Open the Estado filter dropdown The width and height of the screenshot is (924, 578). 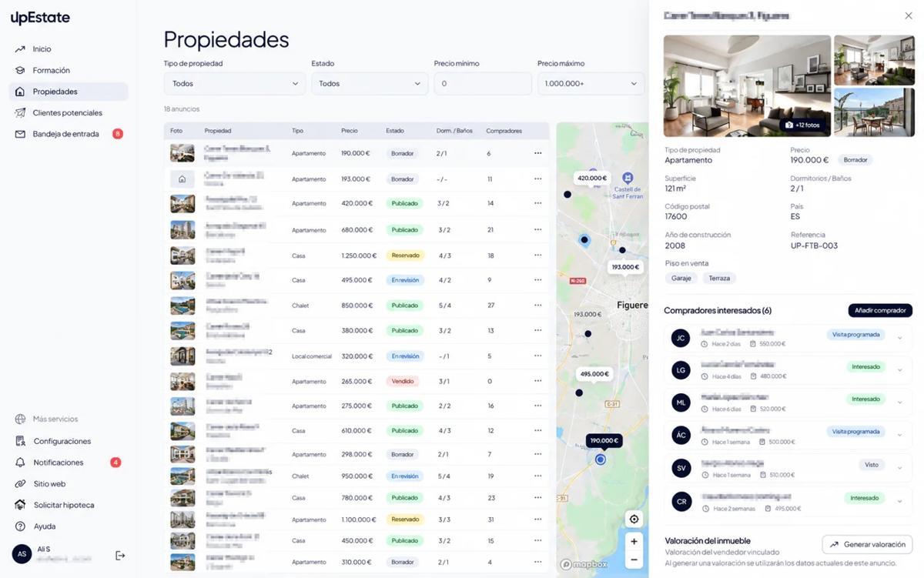click(370, 83)
